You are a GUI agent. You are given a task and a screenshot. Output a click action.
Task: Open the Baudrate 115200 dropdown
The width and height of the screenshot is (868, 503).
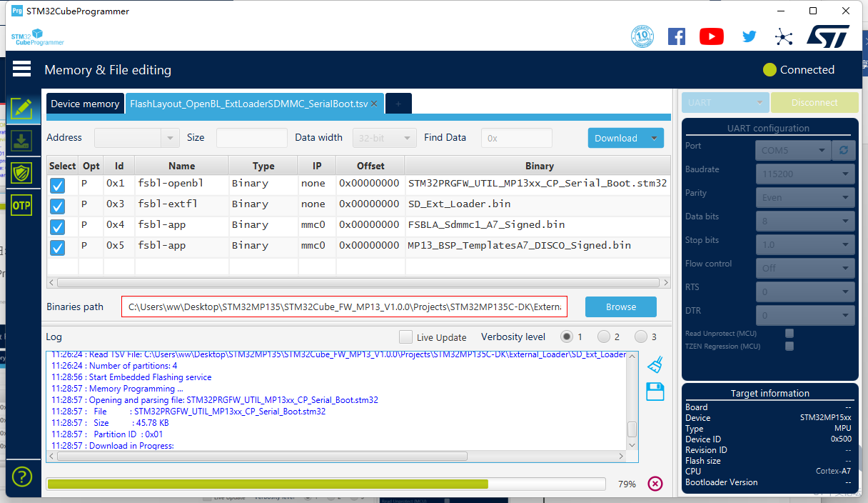[x=805, y=174]
